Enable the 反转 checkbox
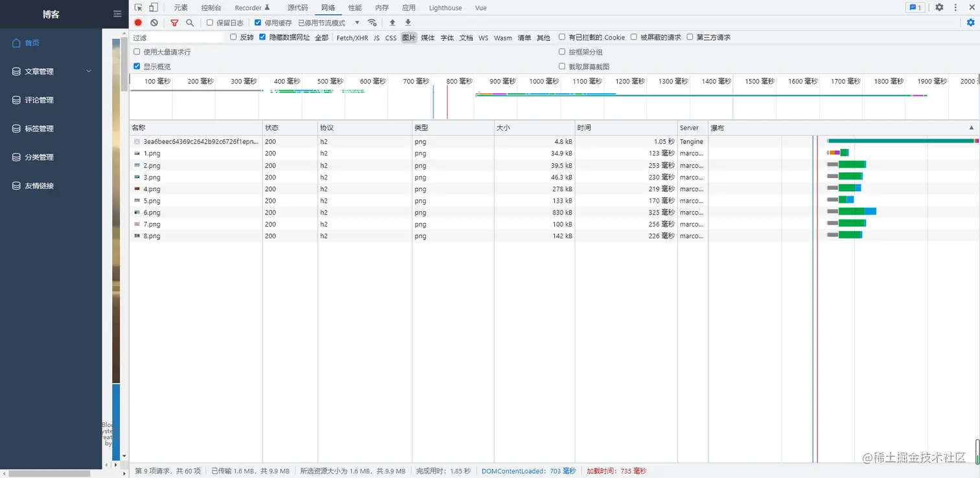Screen dimensions: 980x478 pos(233,37)
